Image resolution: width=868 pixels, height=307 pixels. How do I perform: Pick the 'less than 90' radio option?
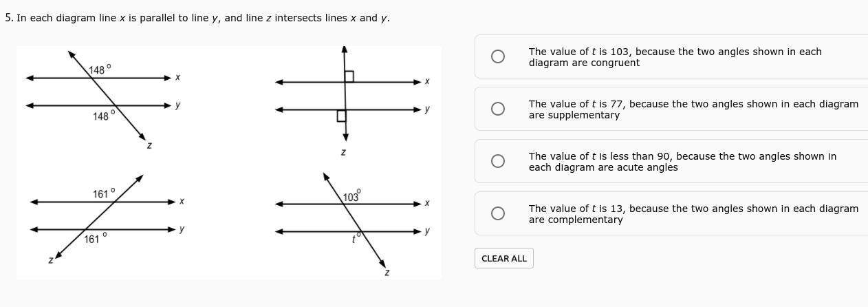pos(498,161)
